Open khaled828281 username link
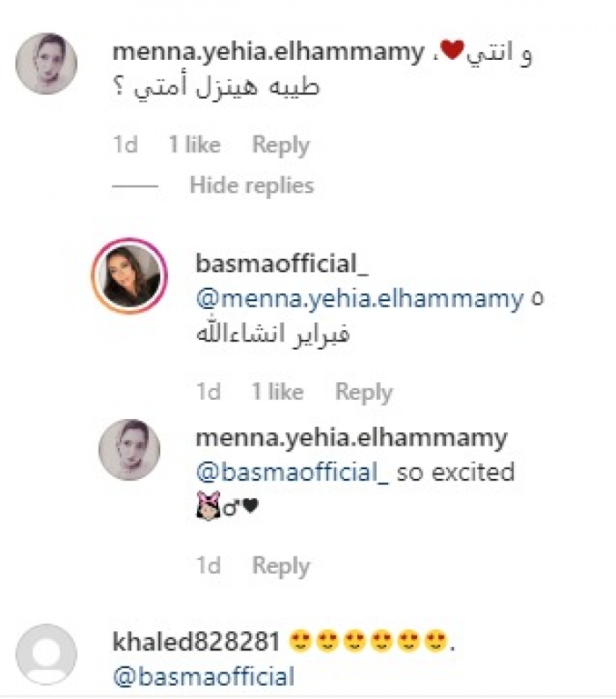The height and width of the screenshot is (699, 616). coord(196,642)
